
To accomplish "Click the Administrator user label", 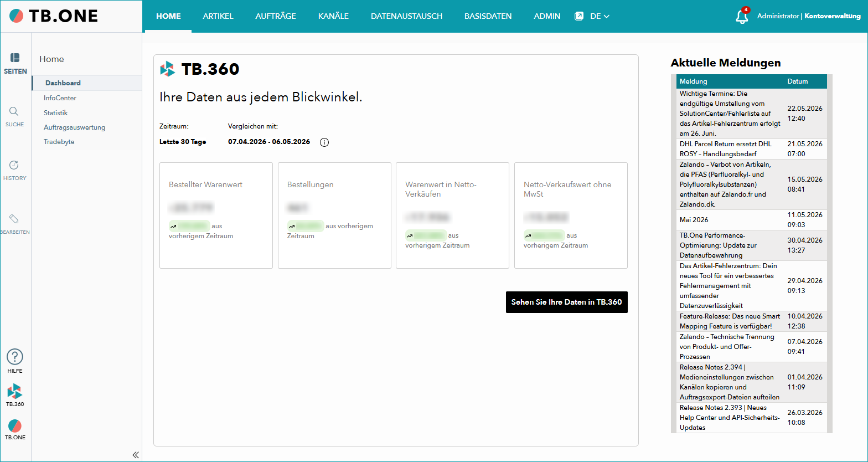I will point(778,16).
